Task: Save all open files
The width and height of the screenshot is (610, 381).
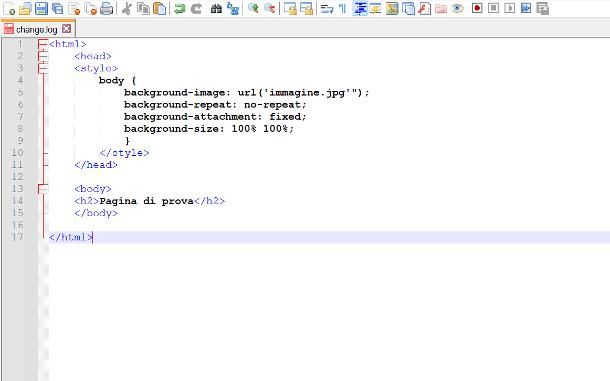Action: 58,9
